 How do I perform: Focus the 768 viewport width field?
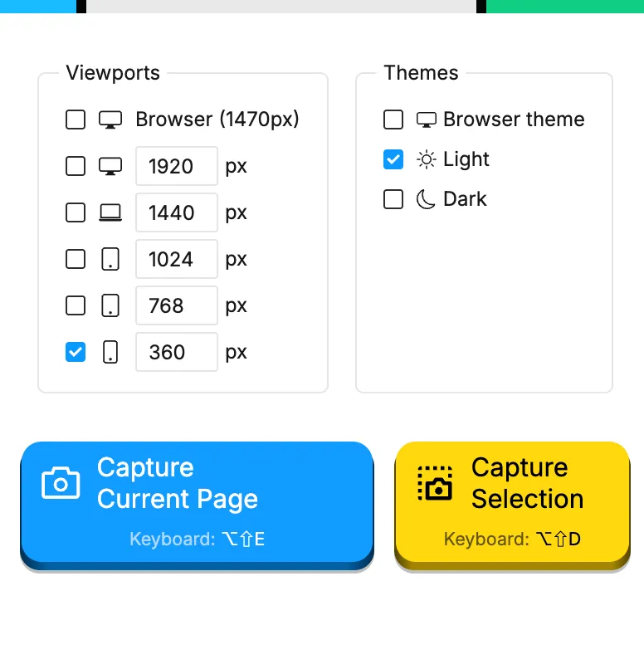[x=176, y=305]
